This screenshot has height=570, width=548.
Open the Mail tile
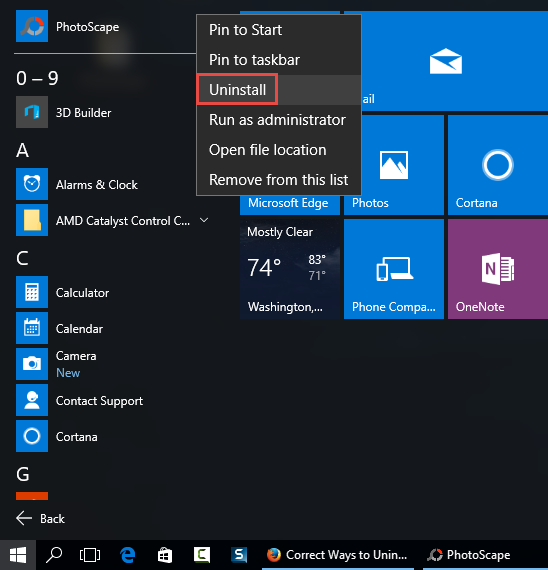tap(446, 61)
